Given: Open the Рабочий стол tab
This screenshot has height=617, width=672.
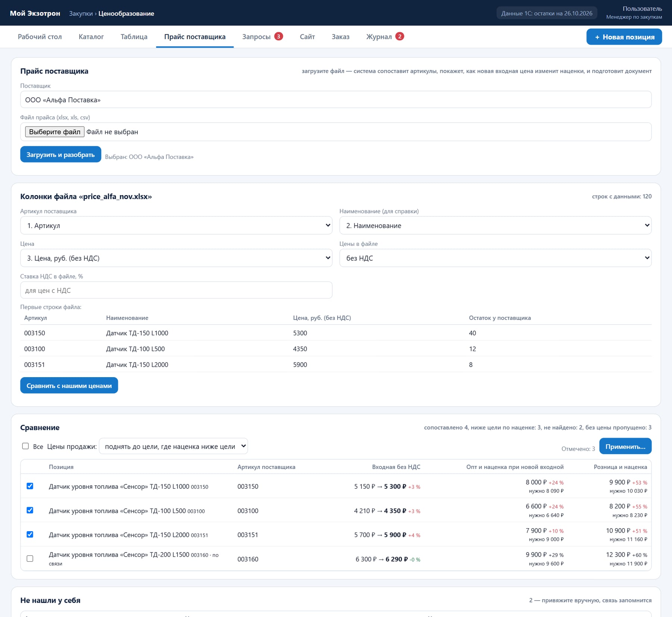Looking at the screenshot, I should tap(40, 37).
